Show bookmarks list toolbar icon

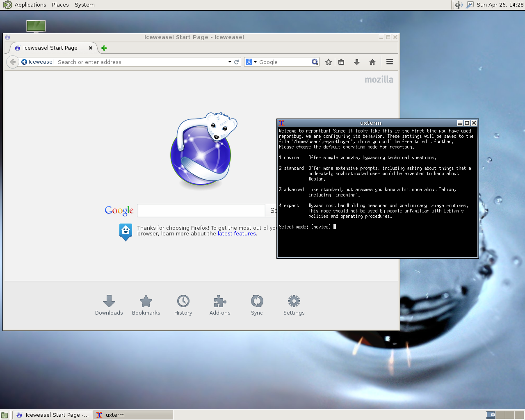(341, 62)
